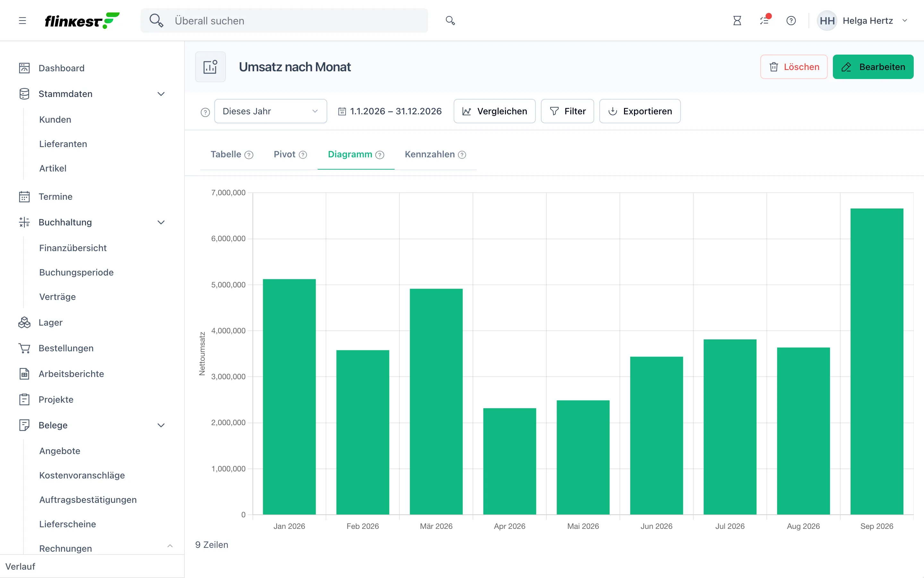
Task: Click the Jul 2026 bar in the chart
Action: pos(730,427)
